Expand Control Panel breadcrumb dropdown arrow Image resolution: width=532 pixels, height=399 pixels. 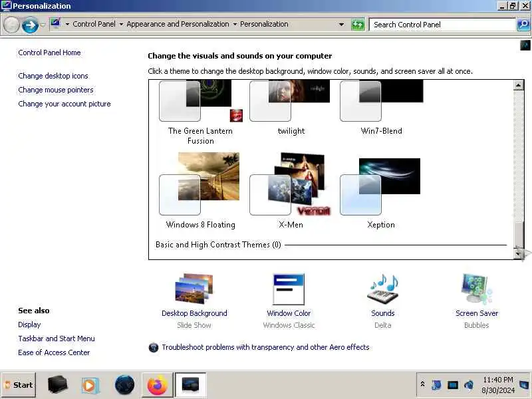tap(121, 25)
